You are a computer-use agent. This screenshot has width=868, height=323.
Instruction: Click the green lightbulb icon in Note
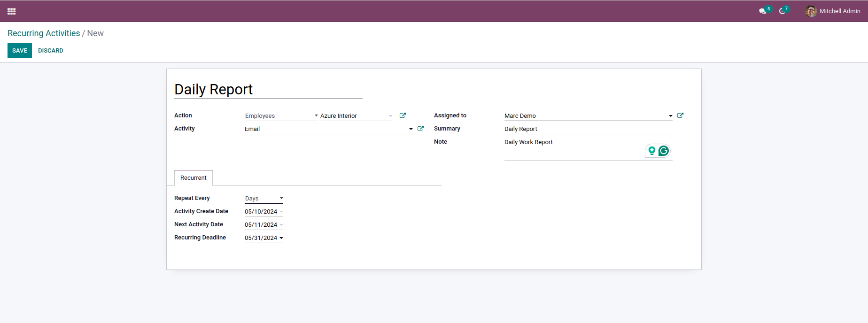click(652, 151)
